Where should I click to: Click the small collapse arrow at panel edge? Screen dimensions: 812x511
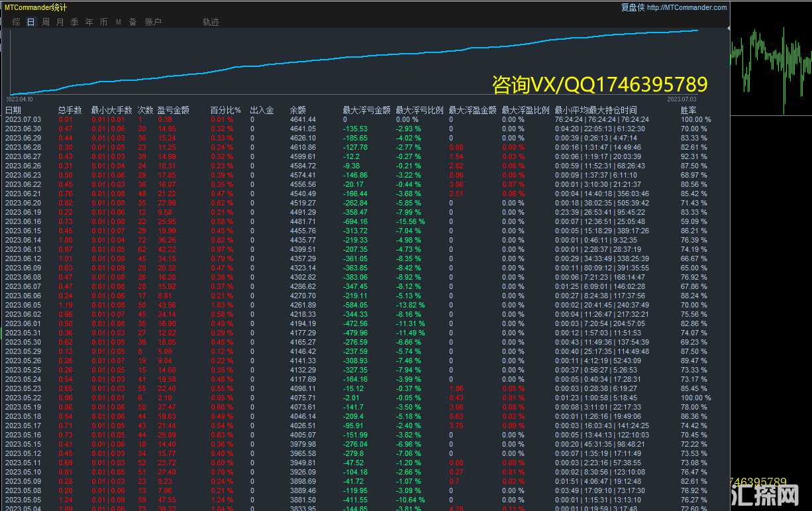pyautogui.click(x=729, y=28)
